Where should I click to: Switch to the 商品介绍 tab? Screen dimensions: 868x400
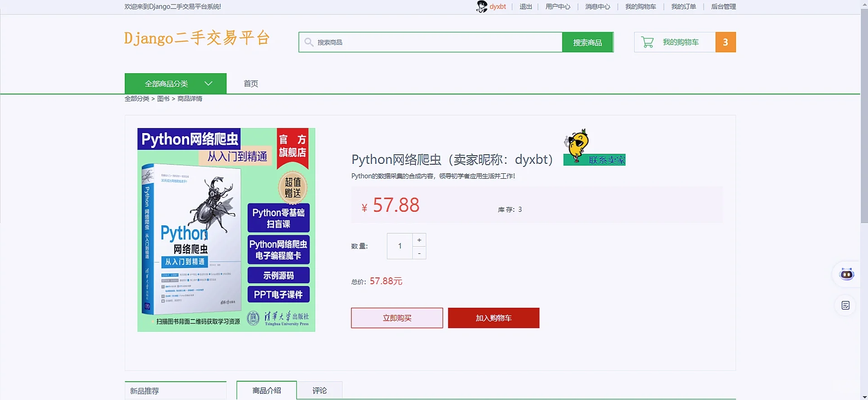coord(267,390)
